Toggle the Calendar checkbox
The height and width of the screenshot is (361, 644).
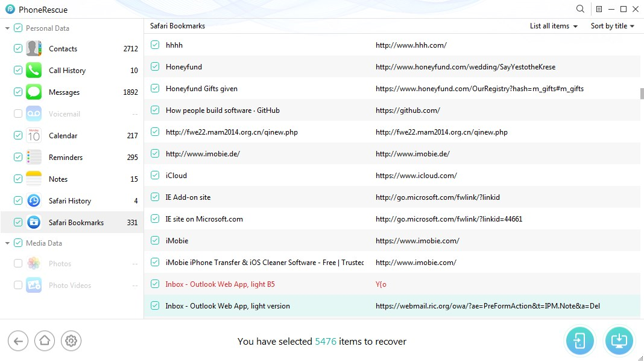click(x=18, y=136)
